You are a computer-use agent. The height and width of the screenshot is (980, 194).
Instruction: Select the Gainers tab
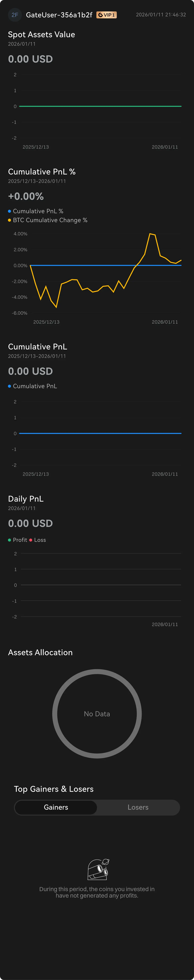tap(56, 807)
